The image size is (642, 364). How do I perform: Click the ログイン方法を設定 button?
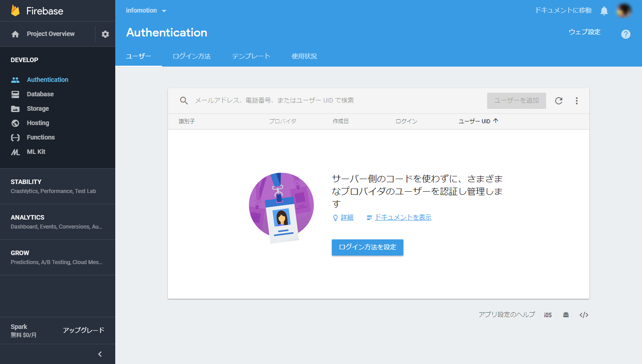coord(367,247)
